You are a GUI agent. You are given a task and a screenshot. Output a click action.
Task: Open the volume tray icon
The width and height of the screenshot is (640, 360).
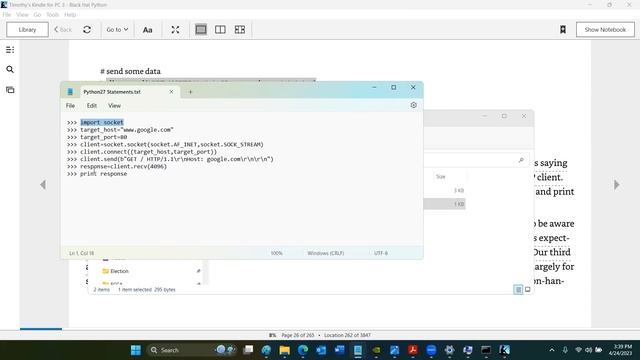click(588, 350)
